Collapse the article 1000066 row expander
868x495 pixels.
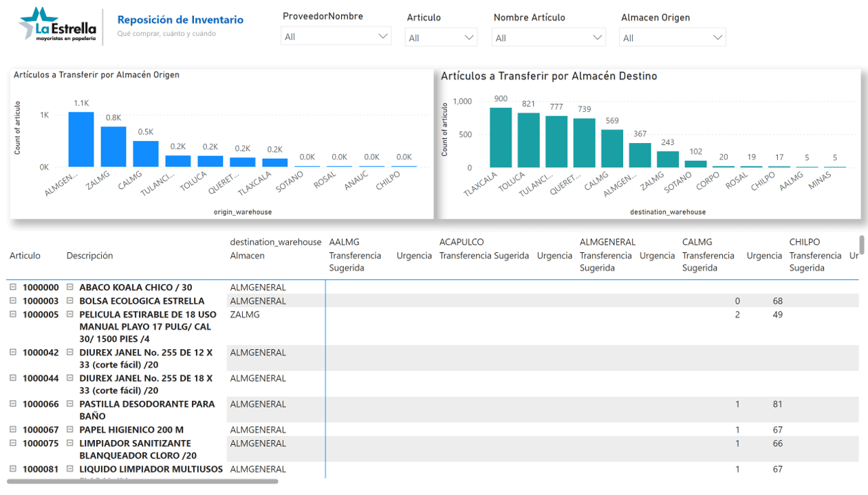(13, 404)
